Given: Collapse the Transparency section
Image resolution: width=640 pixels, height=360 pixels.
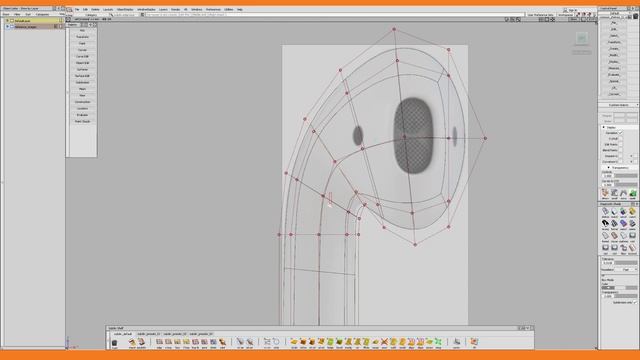Looking at the screenshot, I should tap(609, 167).
